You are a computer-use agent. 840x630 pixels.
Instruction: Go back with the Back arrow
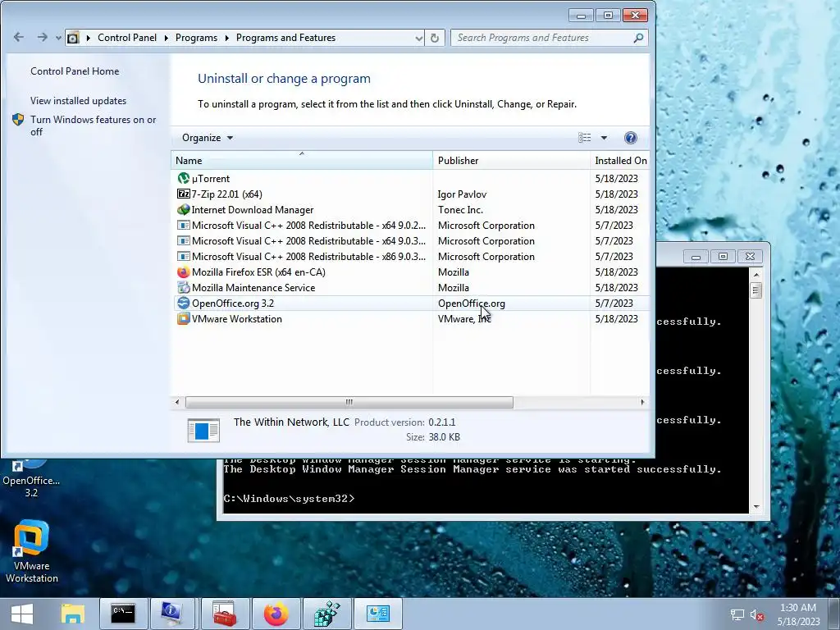pyautogui.click(x=19, y=37)
